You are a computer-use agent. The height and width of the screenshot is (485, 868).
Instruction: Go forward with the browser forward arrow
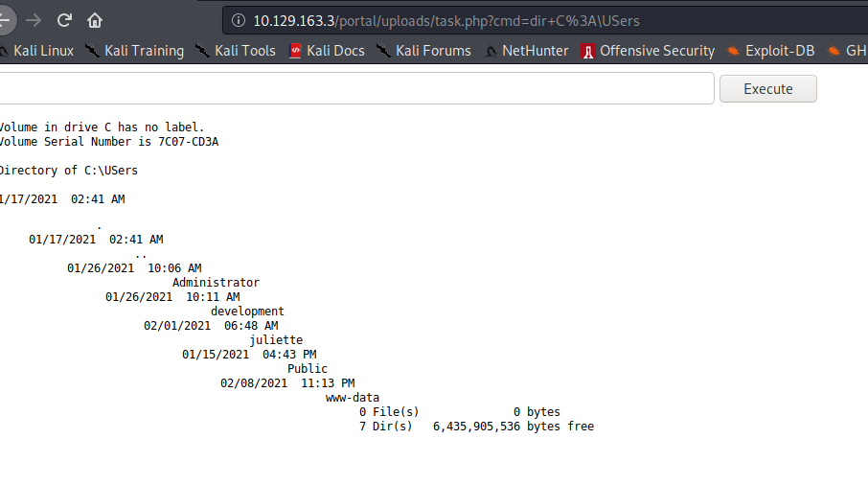coord(34,20)
